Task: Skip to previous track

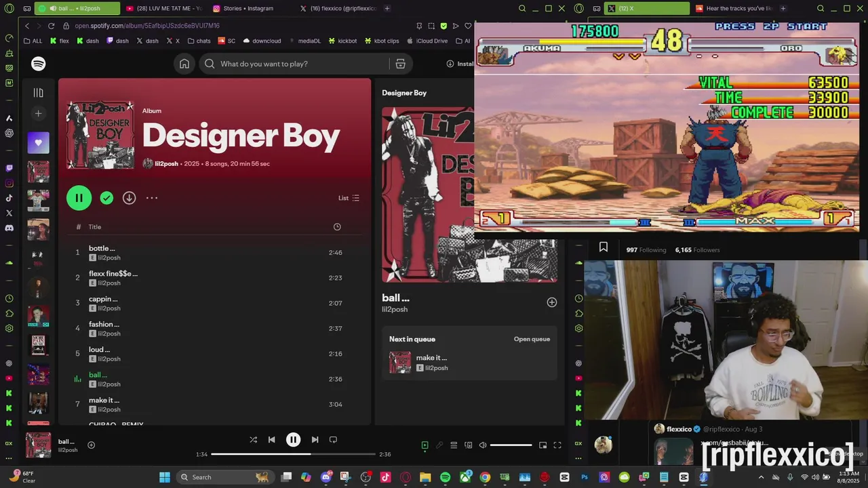Action: (x=271, y=440)
